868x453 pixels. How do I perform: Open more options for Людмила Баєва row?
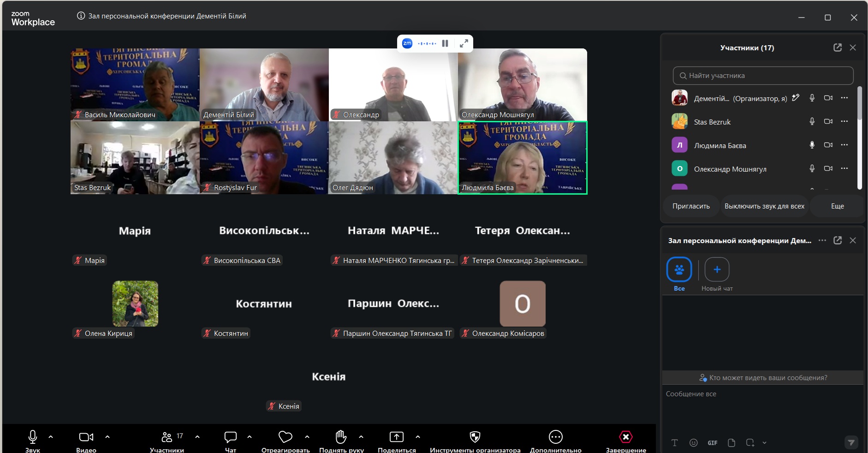coord(844,145)
